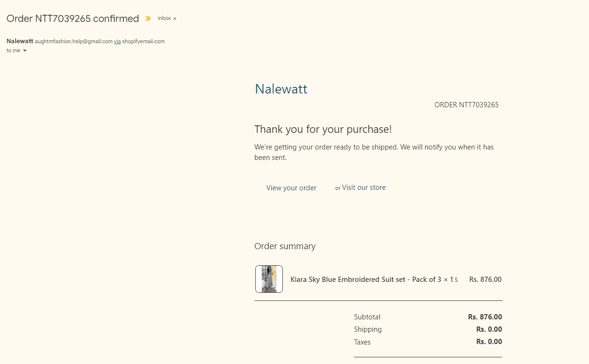Viewport: 589px width, 364px height.
Task: Remove the Inbox label with its x
Action: click(175, 19)
